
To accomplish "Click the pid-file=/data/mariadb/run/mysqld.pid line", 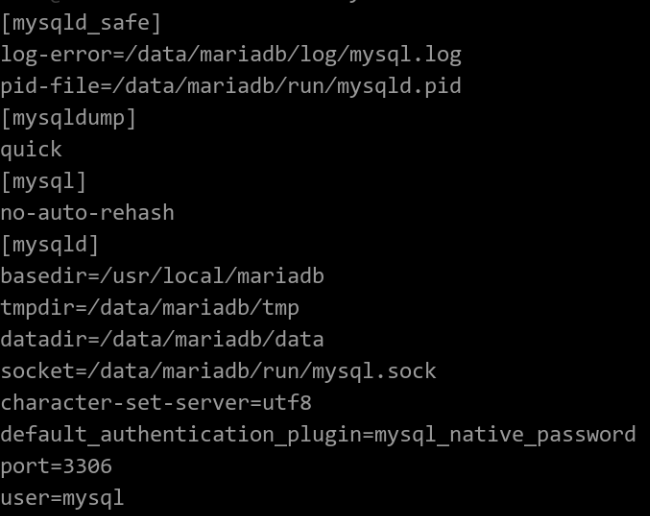I will click(231, 87).
